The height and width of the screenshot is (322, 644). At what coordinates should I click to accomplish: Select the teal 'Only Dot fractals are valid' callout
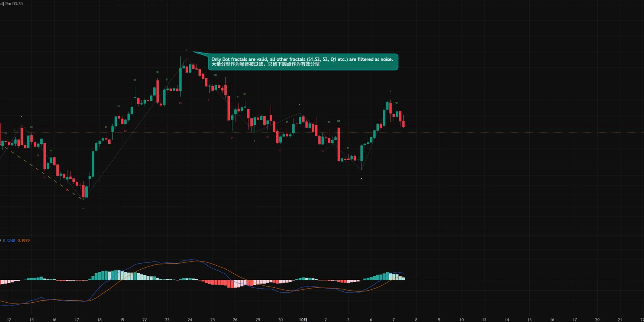[x=303, y=62]
